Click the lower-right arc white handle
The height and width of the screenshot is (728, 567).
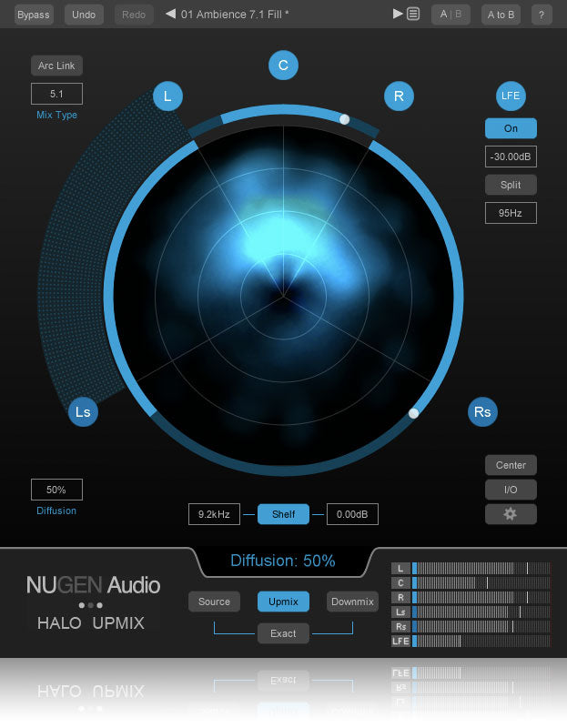(x=414, y=413)
